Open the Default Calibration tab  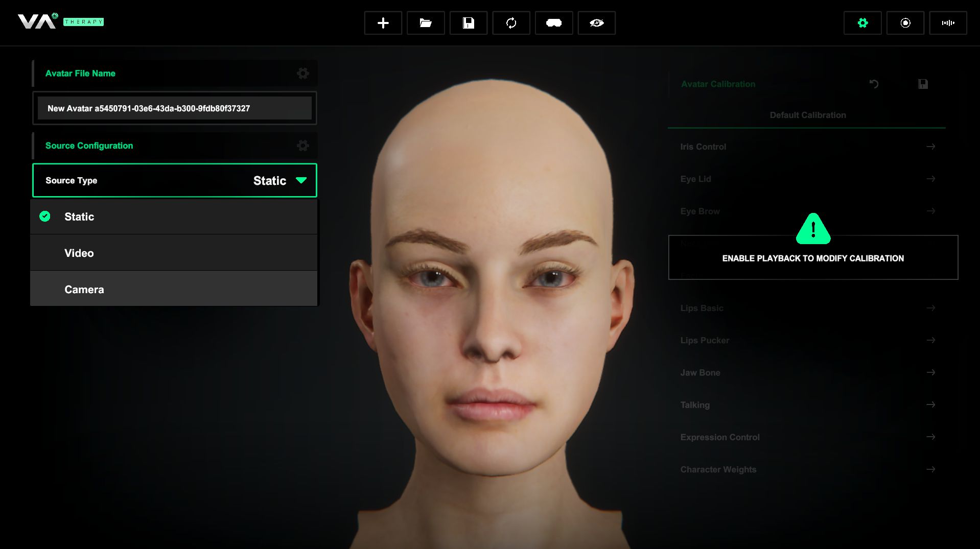807,115
